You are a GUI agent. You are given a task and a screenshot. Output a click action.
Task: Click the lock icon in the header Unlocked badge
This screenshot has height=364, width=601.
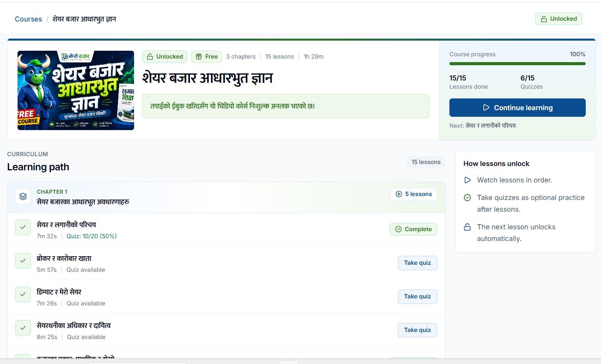[544, 19]
